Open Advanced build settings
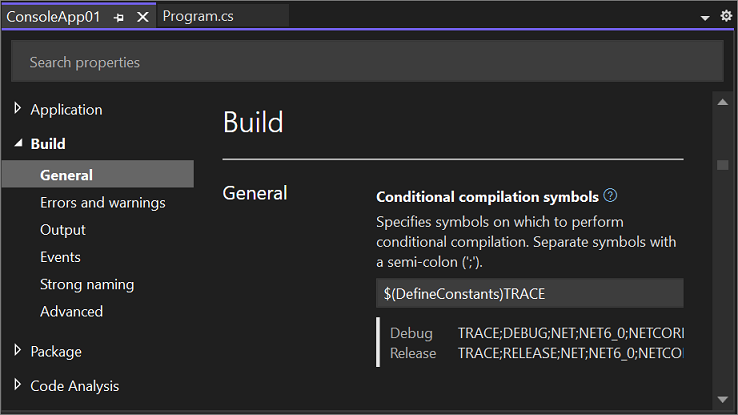The width and height of the screenshot is (738, 415). [72, 311]
